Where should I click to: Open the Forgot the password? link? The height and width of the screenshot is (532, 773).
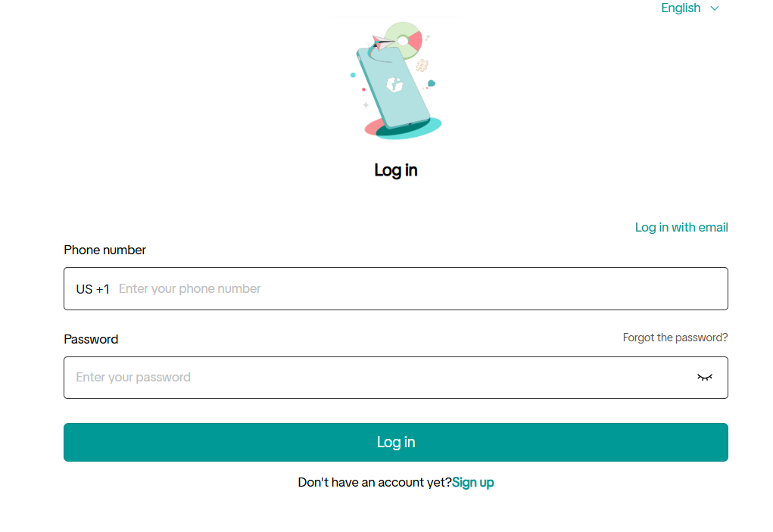tap(675, 338)
